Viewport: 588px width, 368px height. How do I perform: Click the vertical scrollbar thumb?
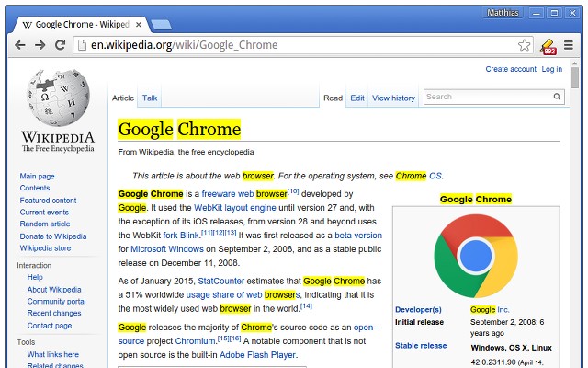[x=574, y=77]
